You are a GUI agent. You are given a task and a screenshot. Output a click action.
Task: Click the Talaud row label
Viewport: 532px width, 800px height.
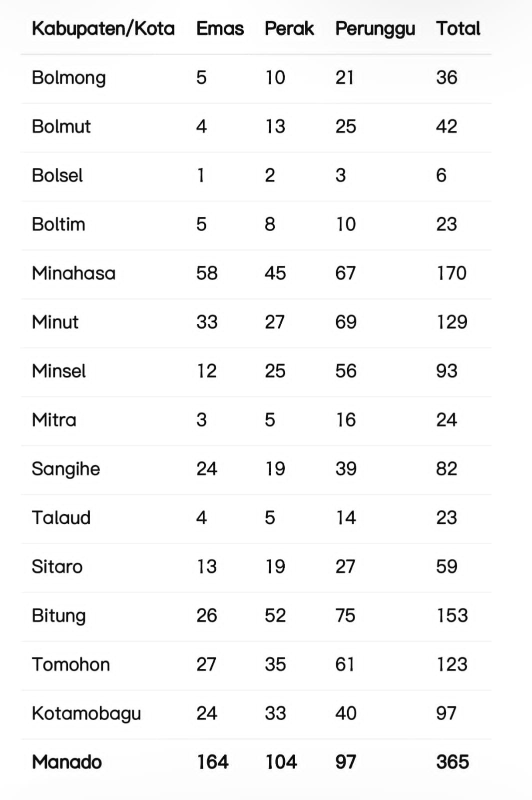click(x=61, y=517)
